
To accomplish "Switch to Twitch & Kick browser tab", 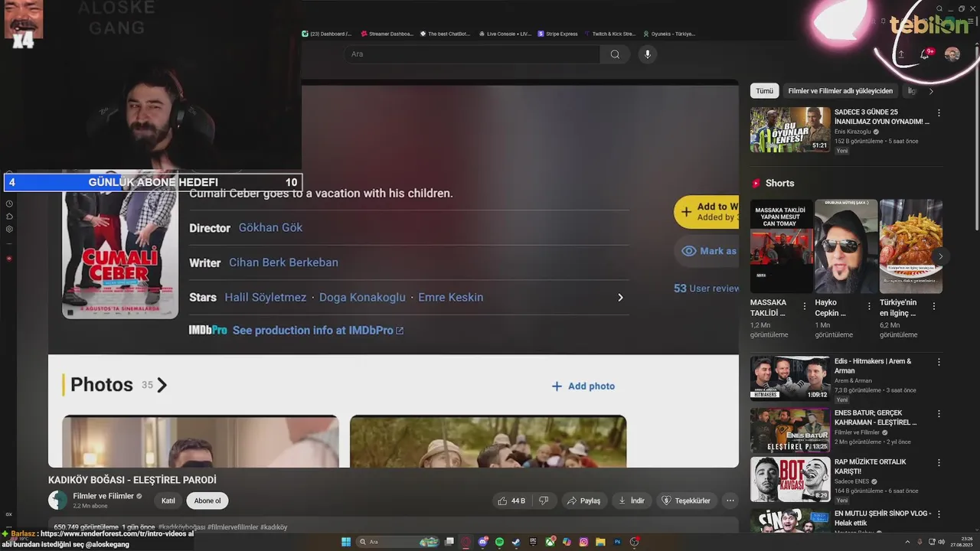I will pyautogui.click(x=610, y=34).
